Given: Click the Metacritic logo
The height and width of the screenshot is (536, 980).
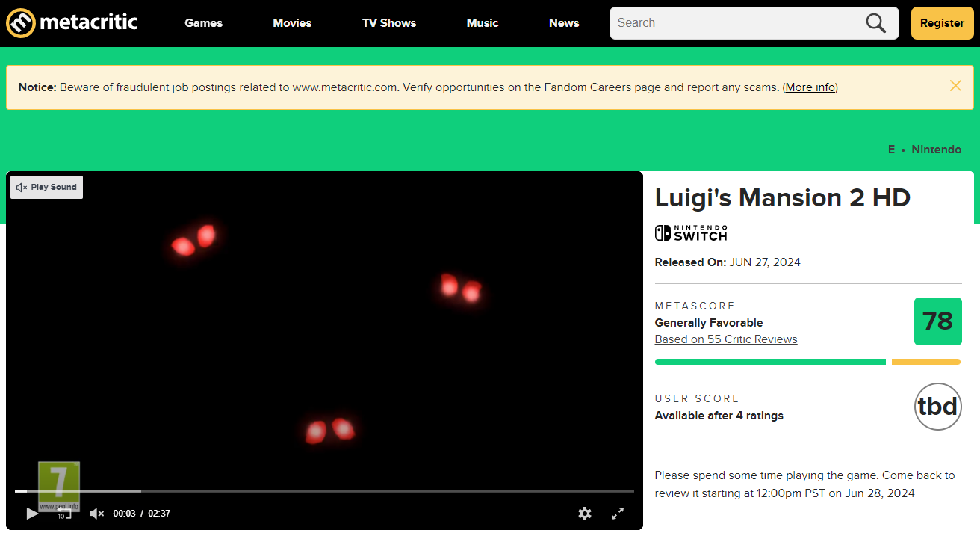Looking at the screenshot, I should [72, 22].
